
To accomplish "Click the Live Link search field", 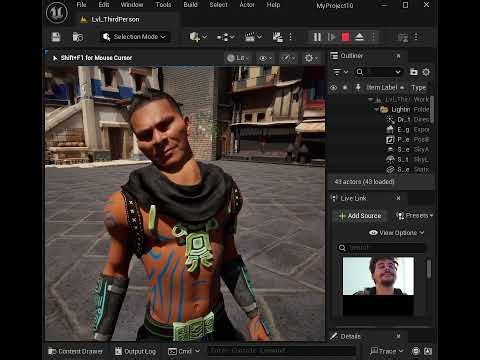I will click(381, 248).
